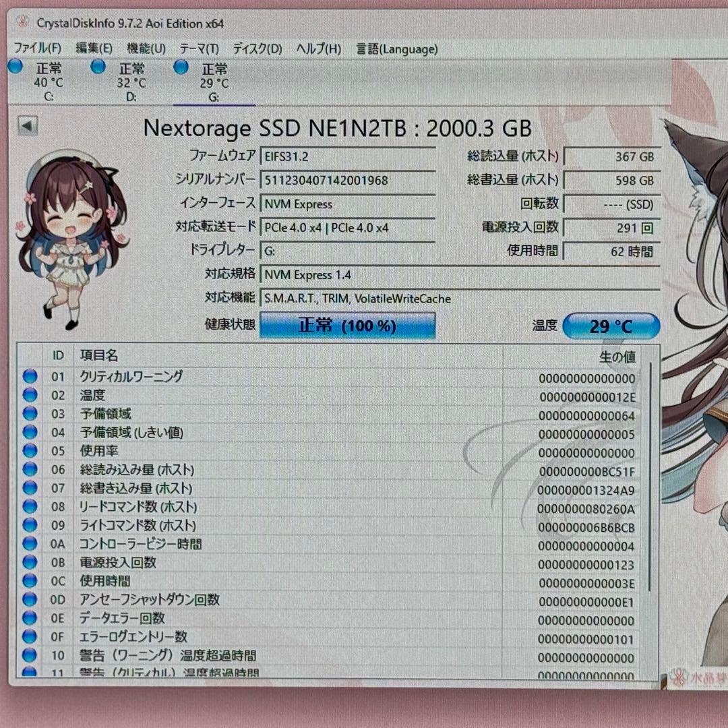Click the blue status icon for ライトコマンド数 (ホスト)
The width and height of the screenshot is (728, 728).
coord(30,524)
